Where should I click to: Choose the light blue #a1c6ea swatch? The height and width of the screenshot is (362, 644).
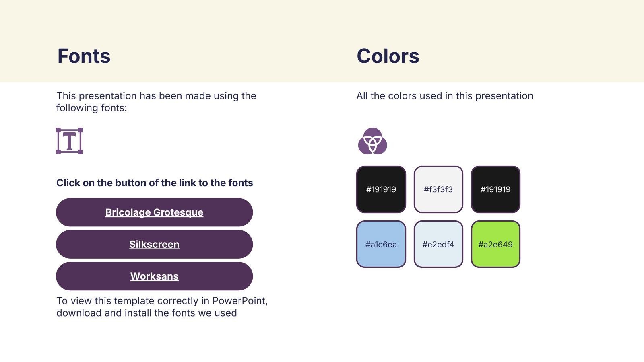pos(381,244)
